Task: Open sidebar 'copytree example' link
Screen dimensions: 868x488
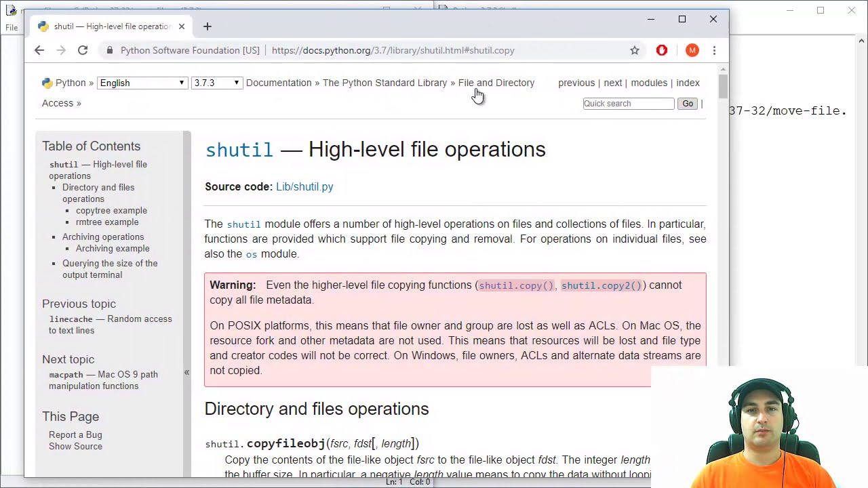Action: pos(111,210)
